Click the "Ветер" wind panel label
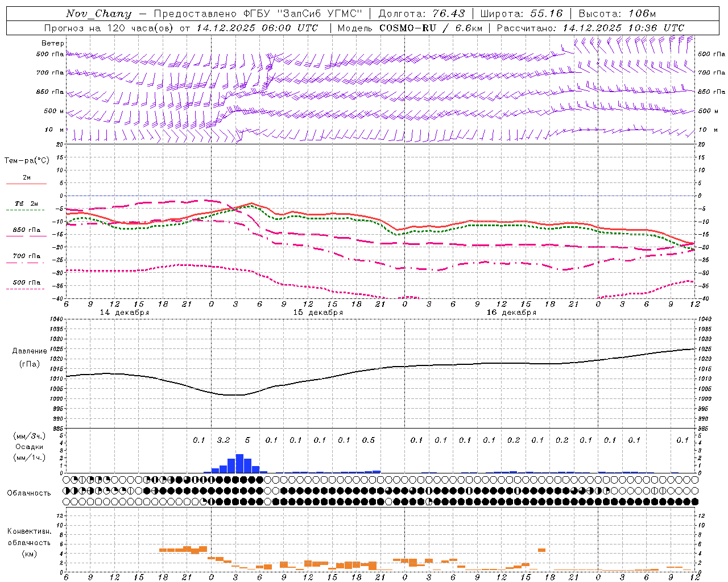 (53, 43)
